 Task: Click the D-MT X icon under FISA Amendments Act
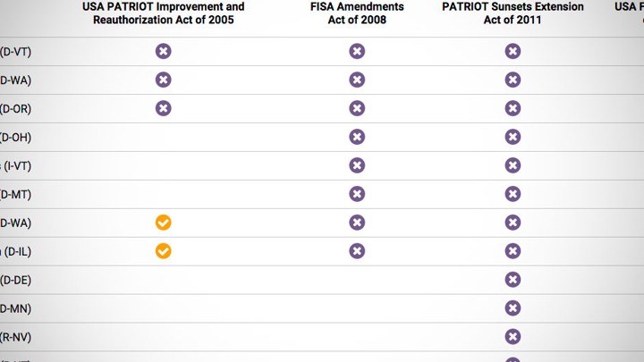click(x=357, y=194)
